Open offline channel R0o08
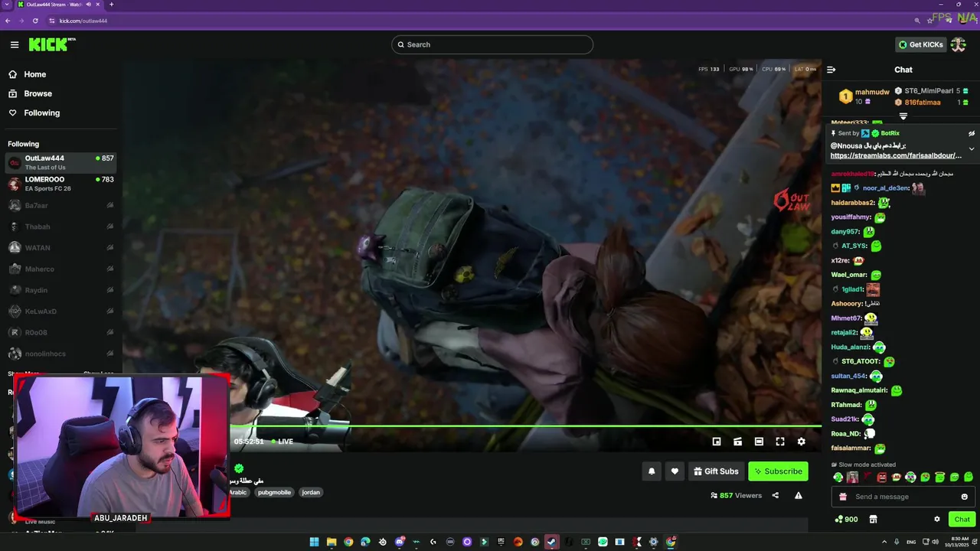 [x=60, y=332]
